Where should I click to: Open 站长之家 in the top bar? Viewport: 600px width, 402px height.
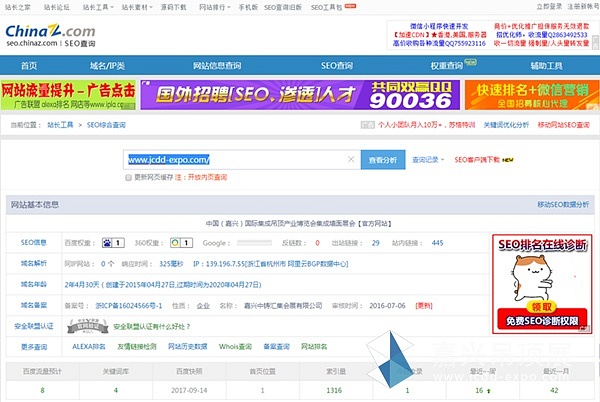click(18, 7)
